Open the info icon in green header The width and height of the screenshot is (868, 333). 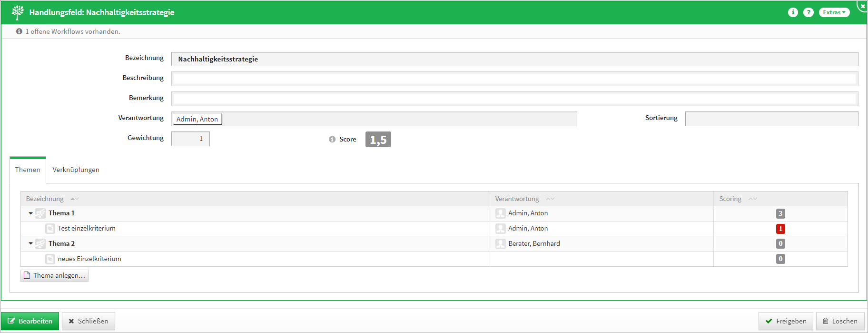793,12
